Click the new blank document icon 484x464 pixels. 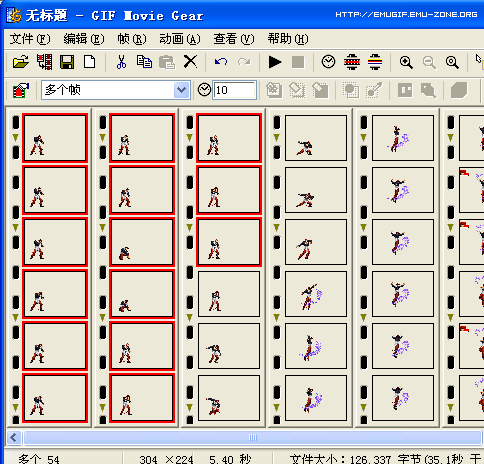point(90,62)
